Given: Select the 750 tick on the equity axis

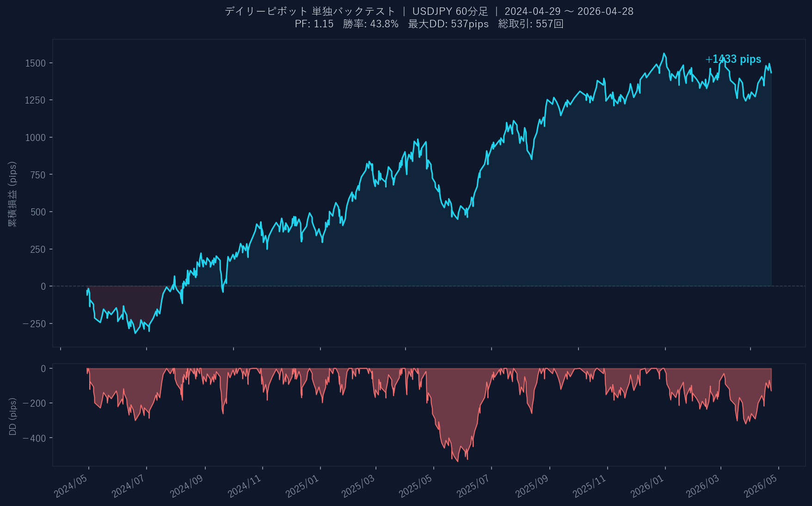Looking at the screenshot, I should 38,175.
